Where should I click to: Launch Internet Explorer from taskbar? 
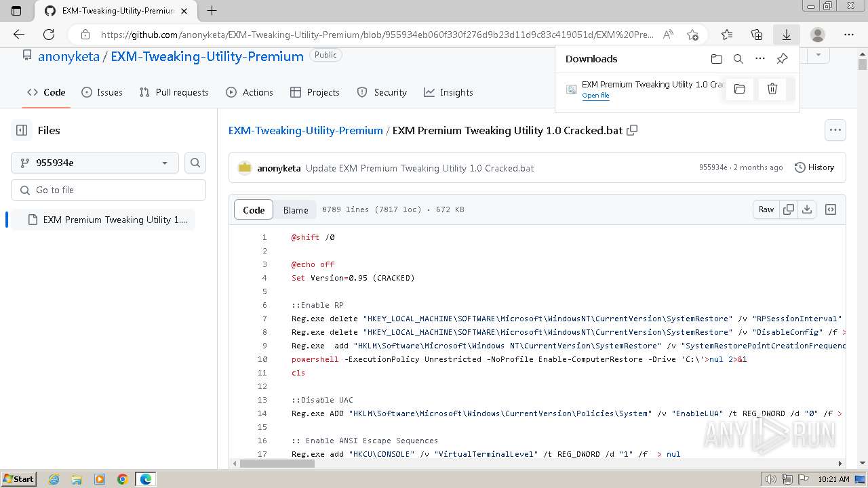tap(54, 479)
